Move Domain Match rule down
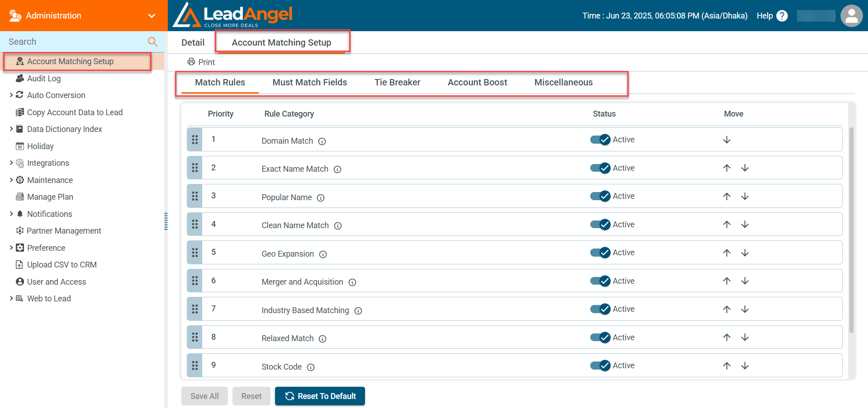This screenshot has height=408, width=868. [727, 140]
